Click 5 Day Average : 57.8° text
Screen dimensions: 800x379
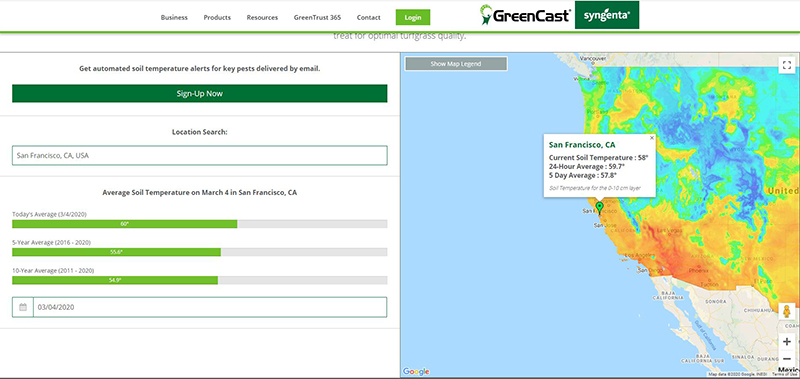click(583, 175)
